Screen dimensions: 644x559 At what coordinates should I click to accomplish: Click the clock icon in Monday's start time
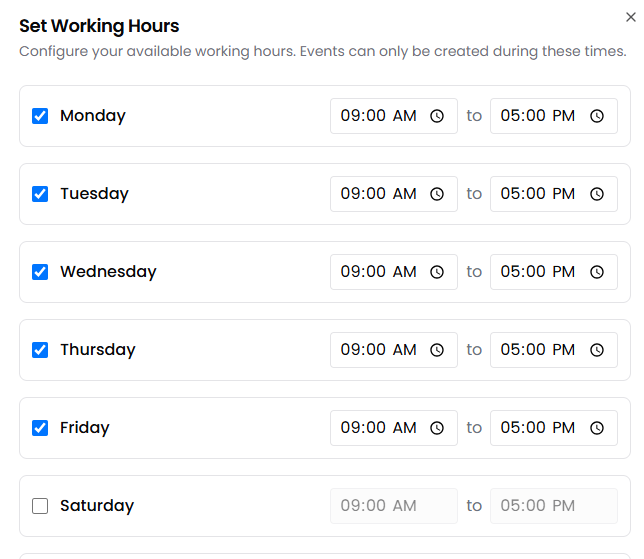[x=437, y=116]
